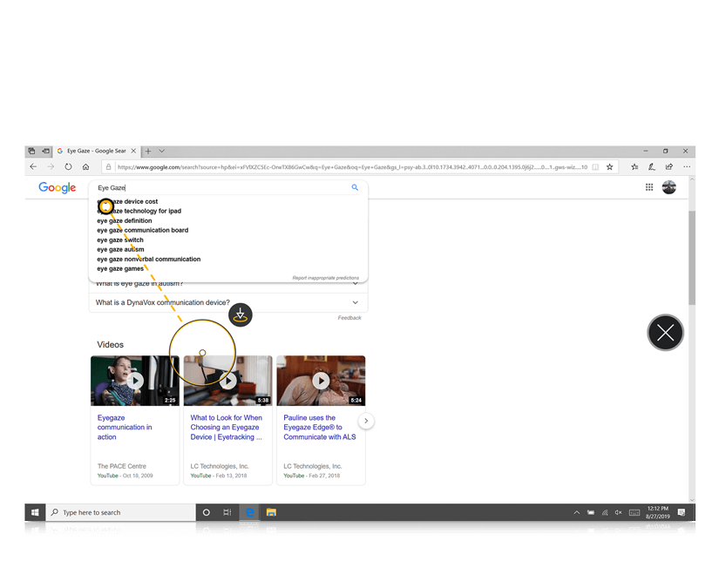Open File Explorer from the taskbar
The image size is (719, 588).
click(x=271, y=512)
